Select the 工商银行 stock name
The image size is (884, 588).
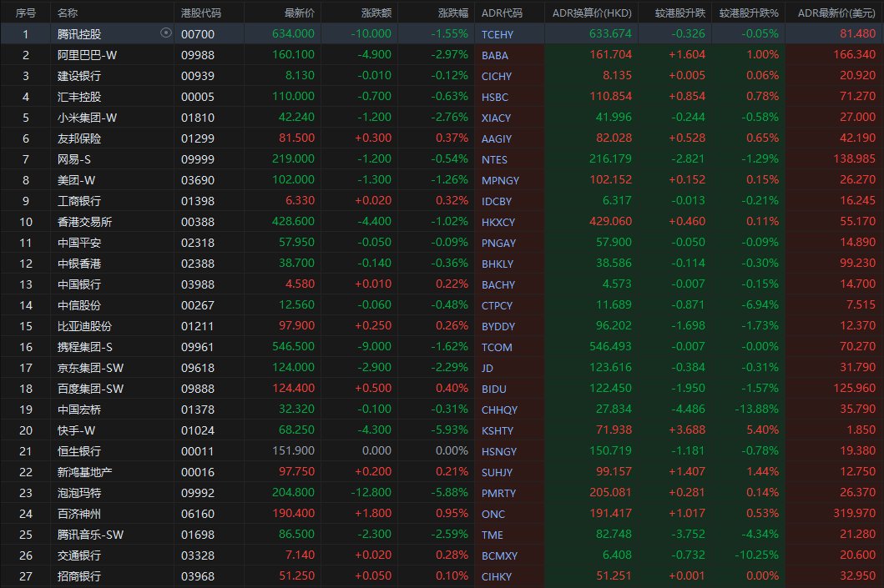(79, 200)
